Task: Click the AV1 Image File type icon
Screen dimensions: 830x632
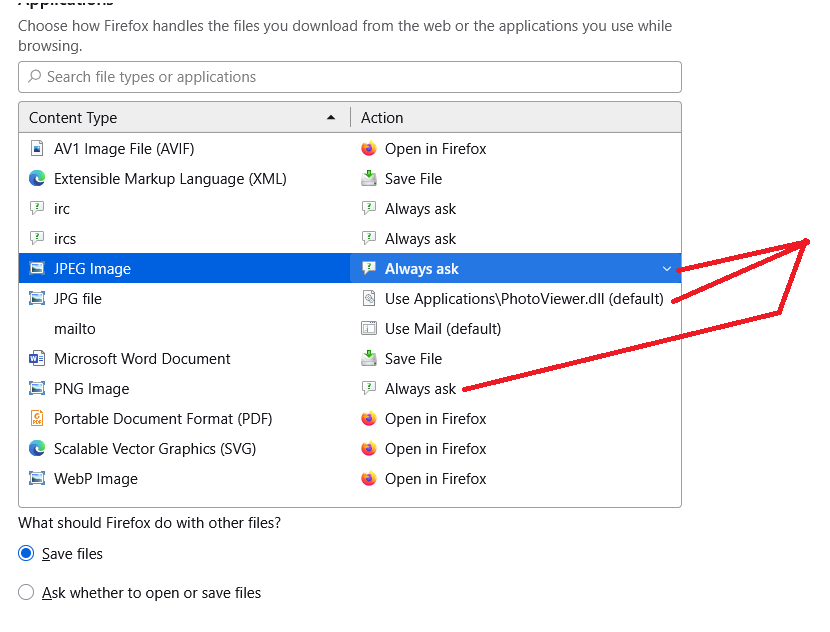Action: (37, 149)
